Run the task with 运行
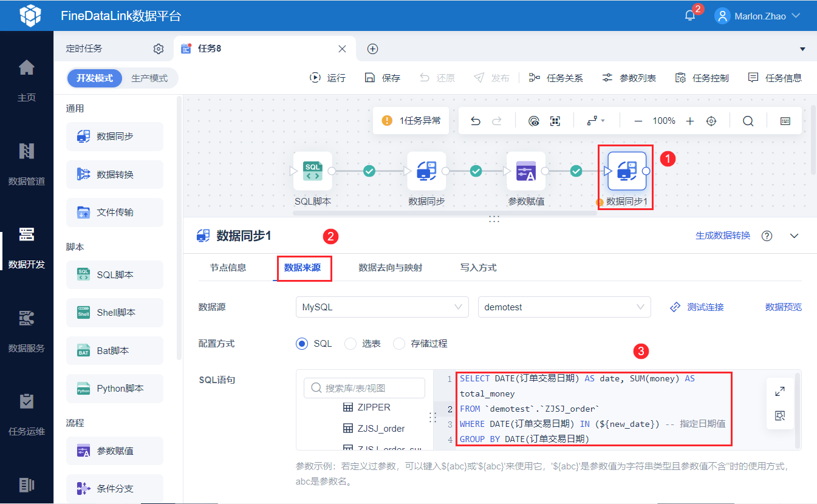817x504 pixels. click(x=327, y=78)
